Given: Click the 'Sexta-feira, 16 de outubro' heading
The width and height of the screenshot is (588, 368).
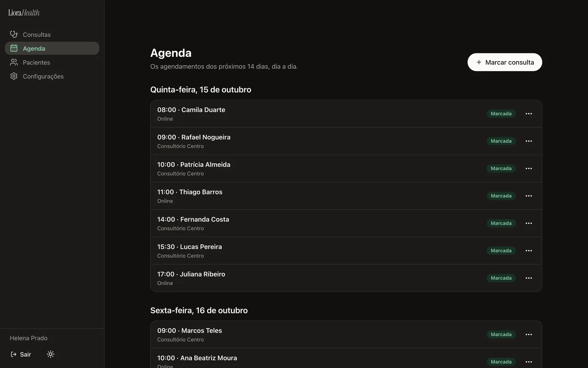Looking at the screenshot, I should (199, 311).
